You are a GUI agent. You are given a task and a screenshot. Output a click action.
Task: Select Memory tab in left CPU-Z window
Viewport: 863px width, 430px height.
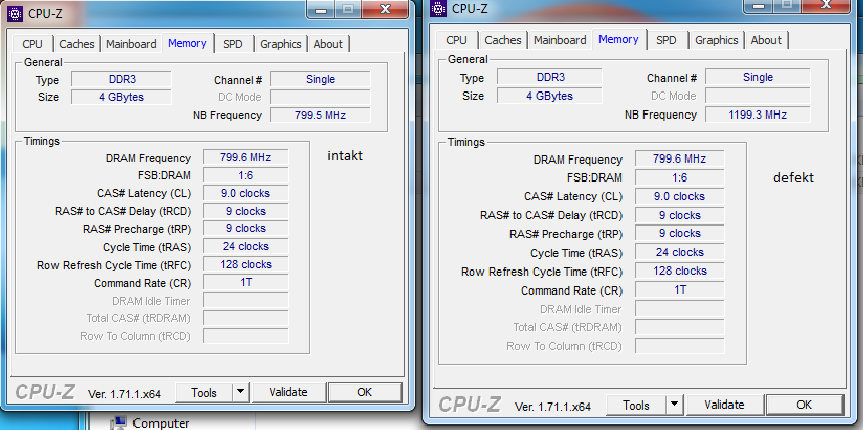pyautogui.click(x=187, y=43)
